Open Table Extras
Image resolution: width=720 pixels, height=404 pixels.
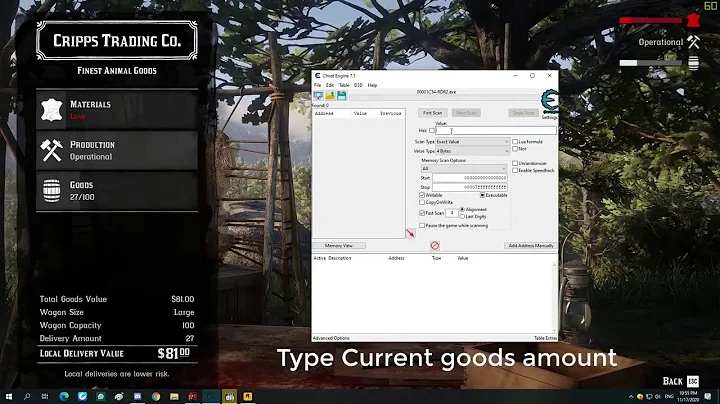546,338
